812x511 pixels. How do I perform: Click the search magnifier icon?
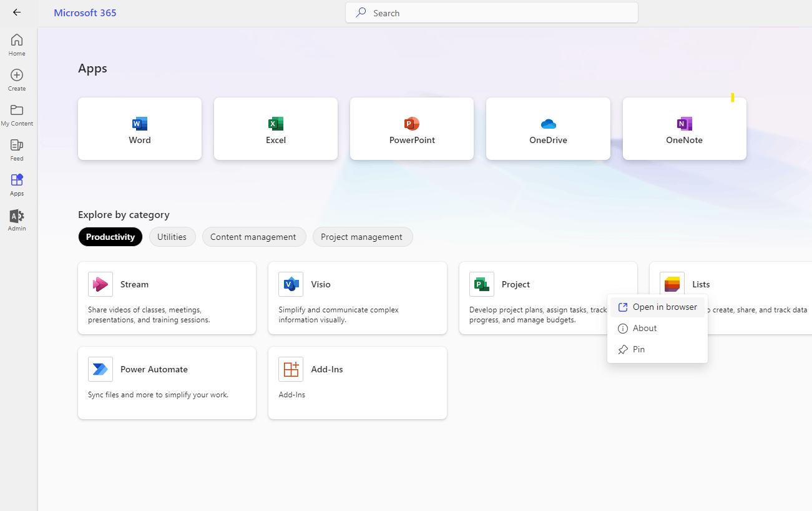pos(361,12)
